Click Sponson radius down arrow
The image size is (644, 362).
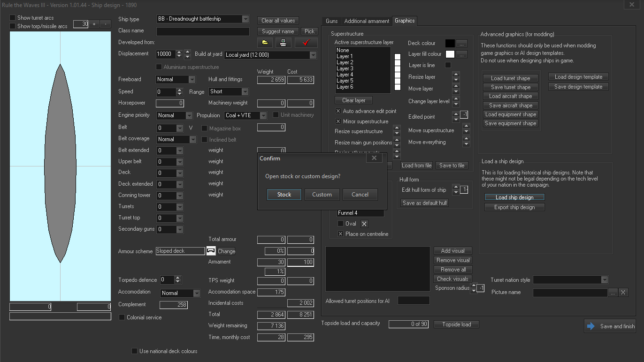pyautogui.click(x=474, y=290)
